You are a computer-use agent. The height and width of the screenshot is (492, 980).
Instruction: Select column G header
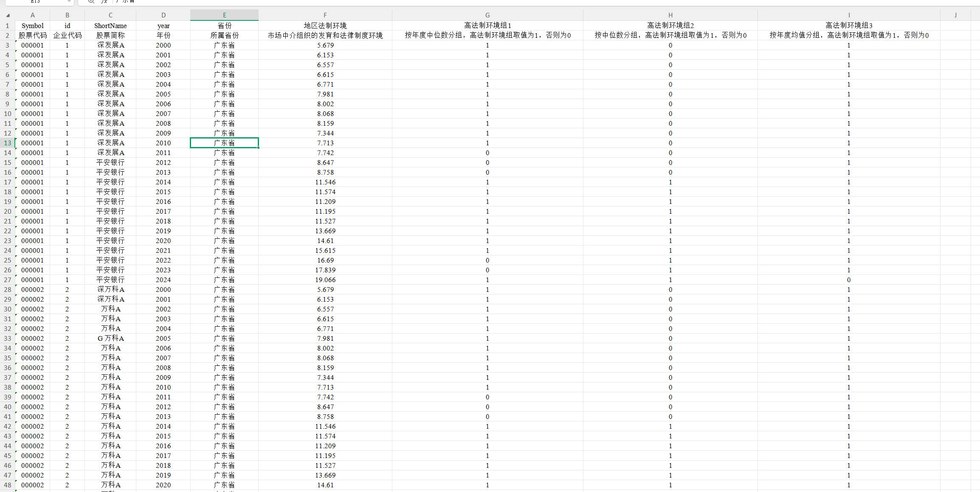487,15
